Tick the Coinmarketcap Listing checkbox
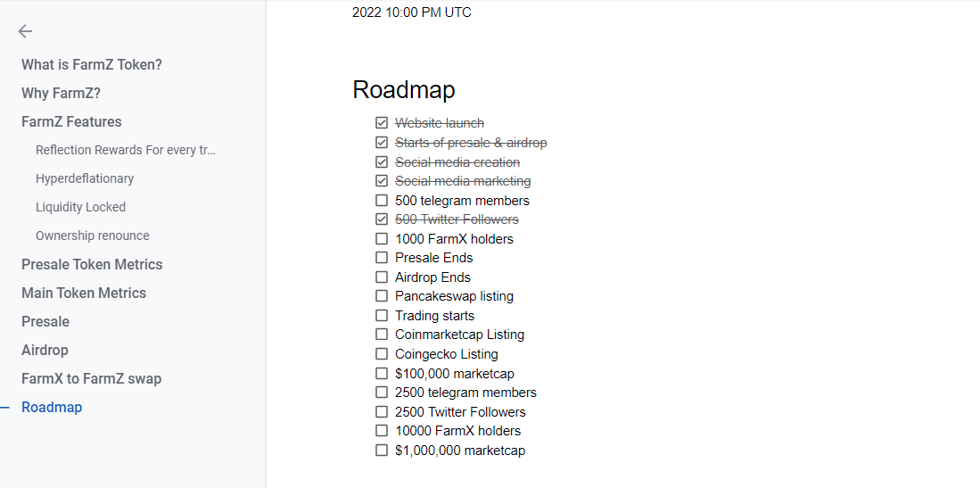The height and width of the screenshot is (488, 980). tap(382, 334)
